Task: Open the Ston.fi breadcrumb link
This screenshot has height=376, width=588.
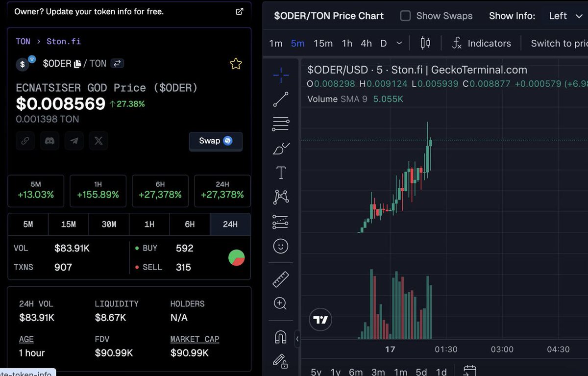Action: [x=64, y=41]
